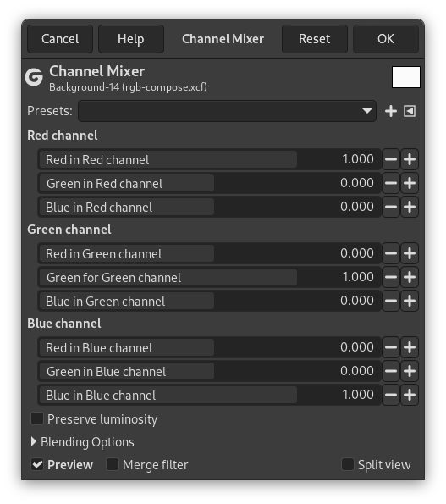Increase Green in Red channel value

pos(410,183)
